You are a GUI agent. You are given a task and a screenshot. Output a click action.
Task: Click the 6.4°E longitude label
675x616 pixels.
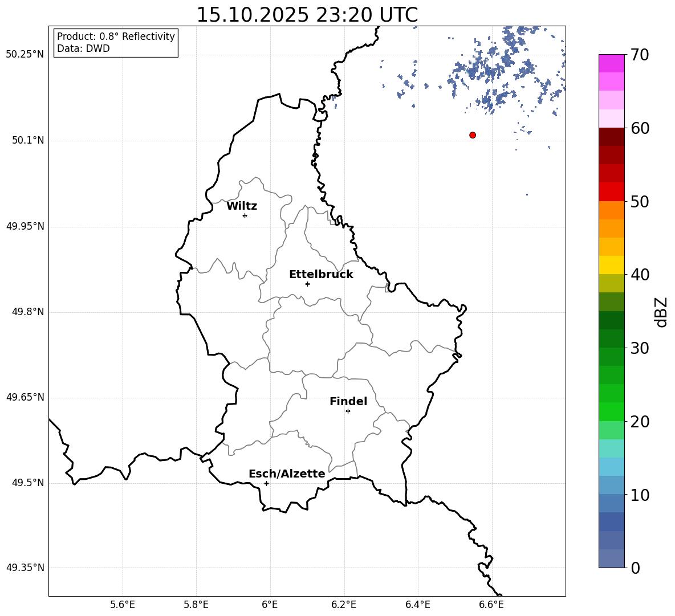pyautogui.click(x=417, y=605)
